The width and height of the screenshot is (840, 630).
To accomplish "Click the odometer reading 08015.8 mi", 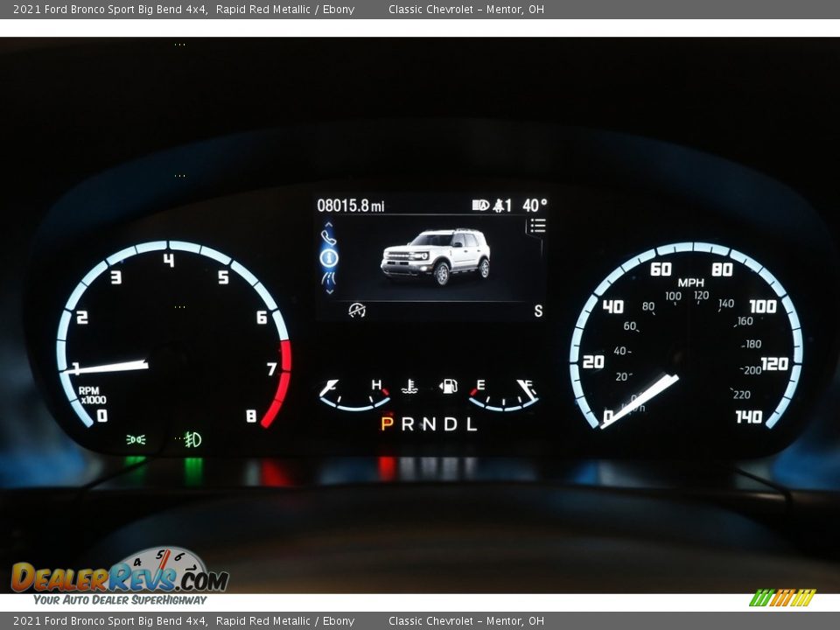I will pyautogui.click(x=350, y=206).
